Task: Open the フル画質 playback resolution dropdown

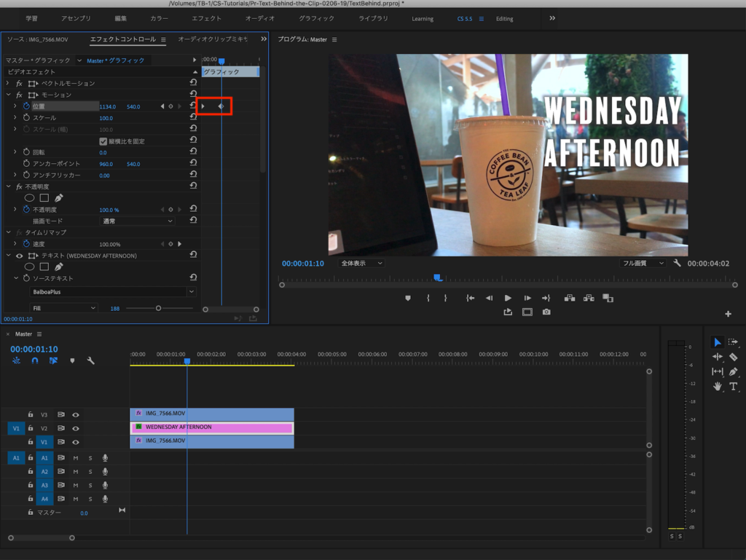Action: pyautogui.click(x=642, y=263)
